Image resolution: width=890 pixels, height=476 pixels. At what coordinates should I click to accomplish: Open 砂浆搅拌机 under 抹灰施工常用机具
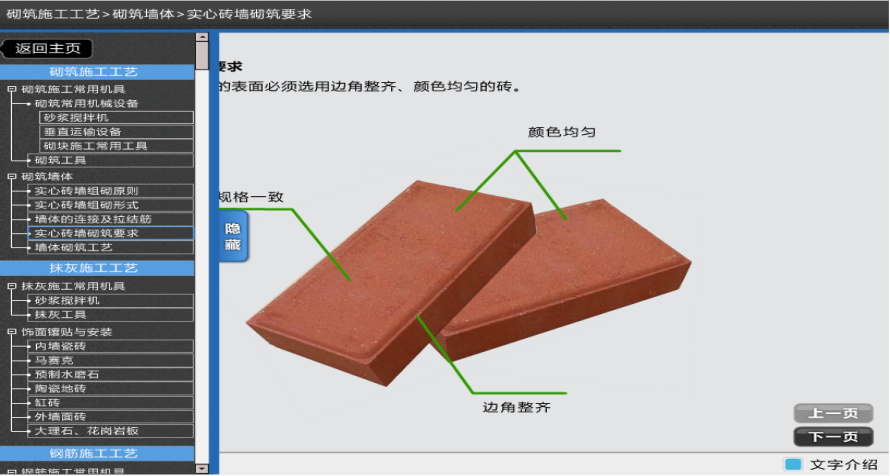(111, 300)
